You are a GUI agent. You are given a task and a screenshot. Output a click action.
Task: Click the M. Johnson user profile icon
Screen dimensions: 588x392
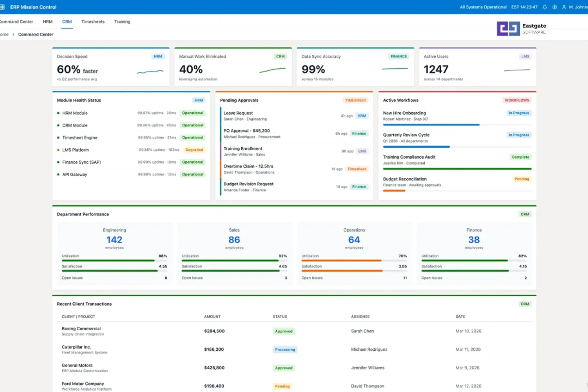click(564, 7)
